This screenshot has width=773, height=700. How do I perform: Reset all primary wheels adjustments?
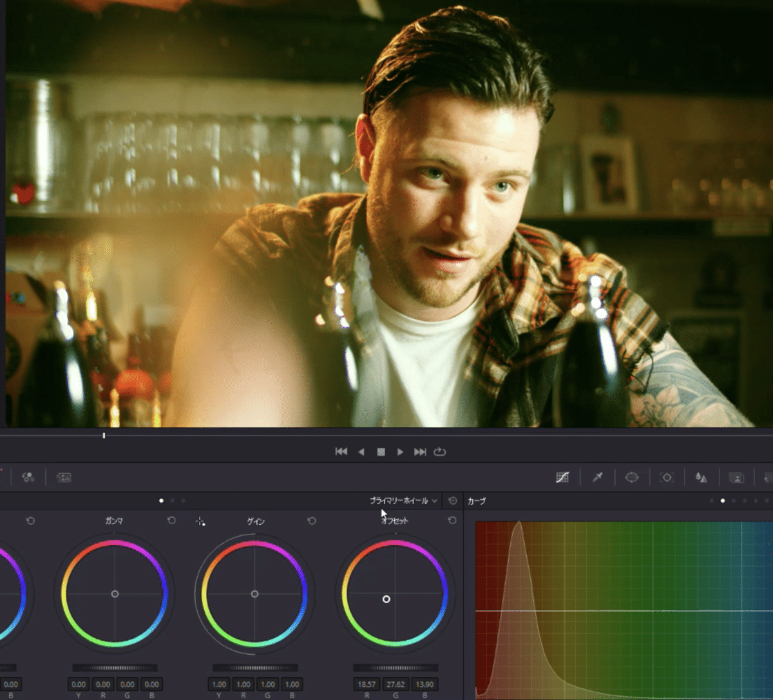pyautogui.click(x=453, y=500)
